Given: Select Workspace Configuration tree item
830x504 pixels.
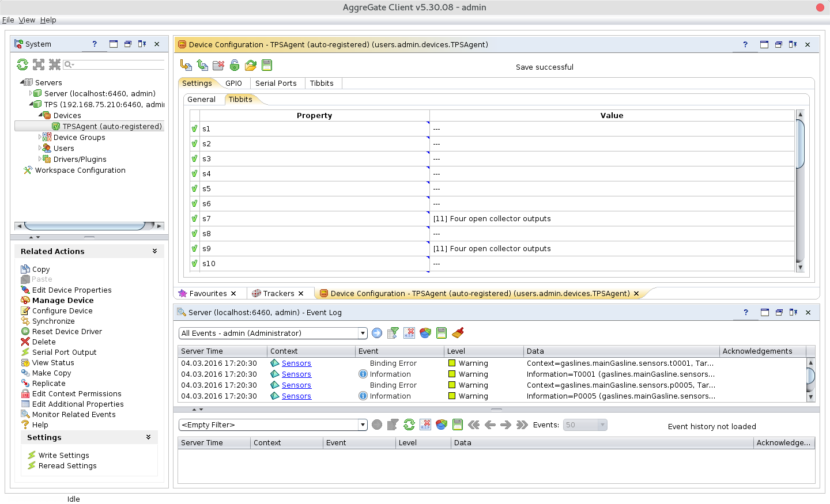Looking at the screenshot, I should point(80,170).
